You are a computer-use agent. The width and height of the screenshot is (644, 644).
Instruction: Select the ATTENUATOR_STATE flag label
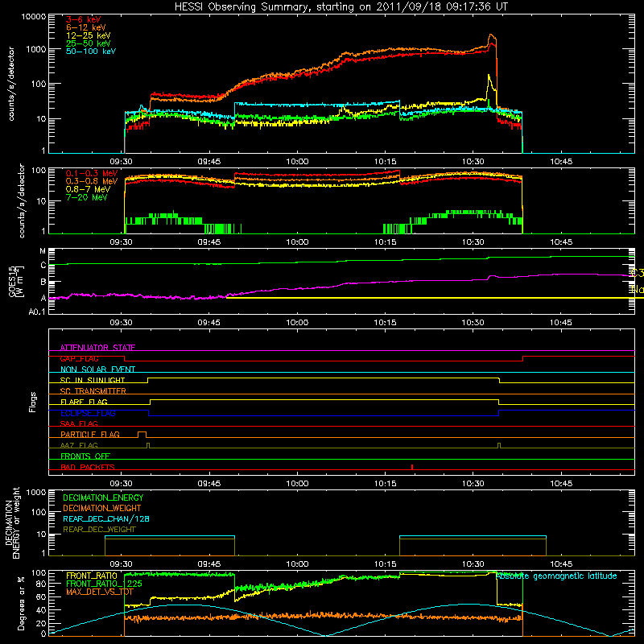(x=97, y=348)
